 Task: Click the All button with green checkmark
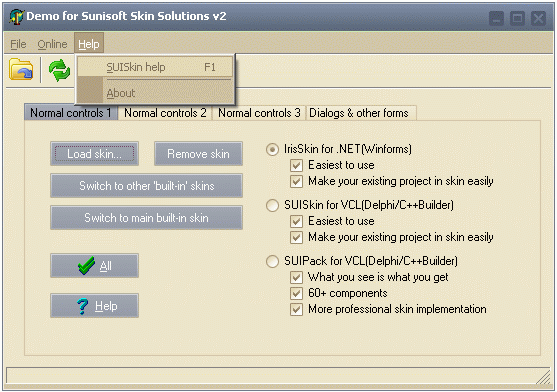(94, 266)
